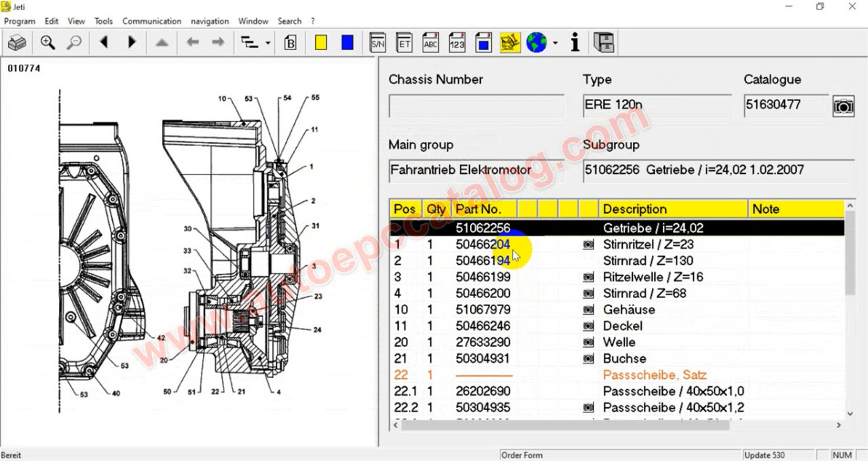The height and width of the screenshot is (461, 868).
Task: Open the tree structure view icon
Action: [x=250, y=43]
